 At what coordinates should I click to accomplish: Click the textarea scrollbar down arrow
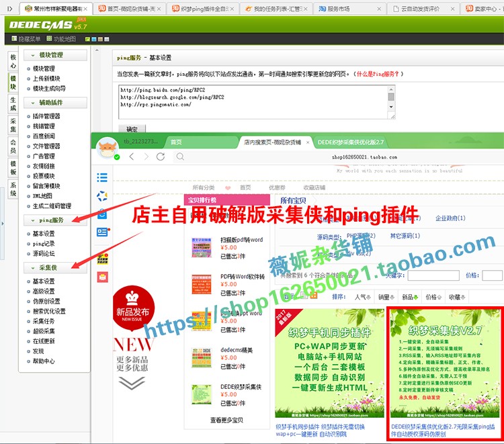click(391, 107)
